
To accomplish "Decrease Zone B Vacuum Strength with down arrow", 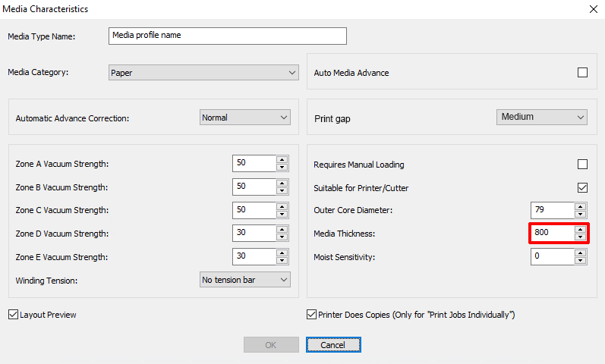I will pyautogui.click(x=282, y=190).
